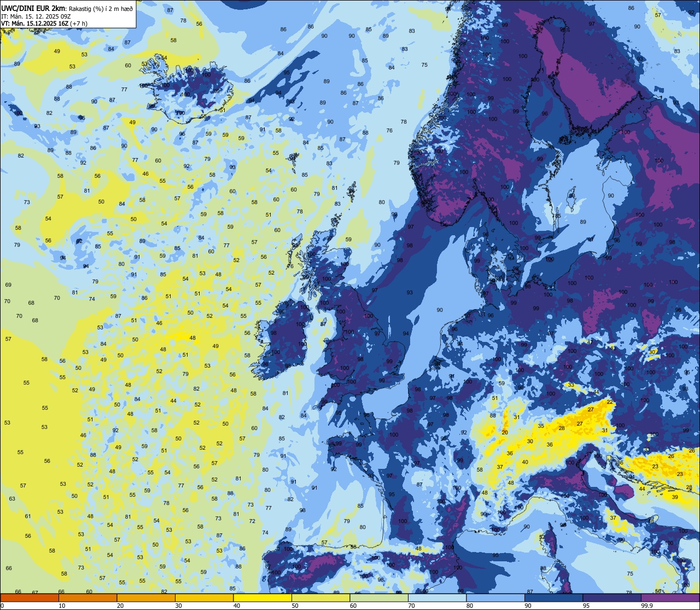This screenshot has height=610, width=700.
Task: Click the '30' legend scale label
Action: coord(178,605)
